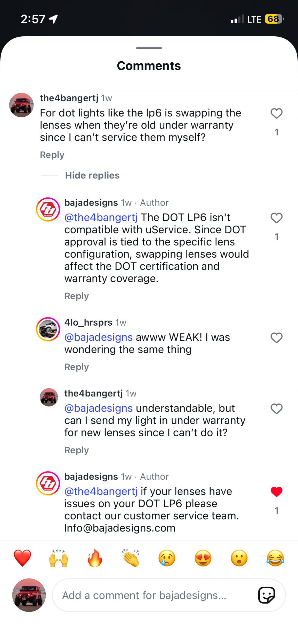
Task: Tap the red heart quick-reaction emoji
Action: pos(22,558)
